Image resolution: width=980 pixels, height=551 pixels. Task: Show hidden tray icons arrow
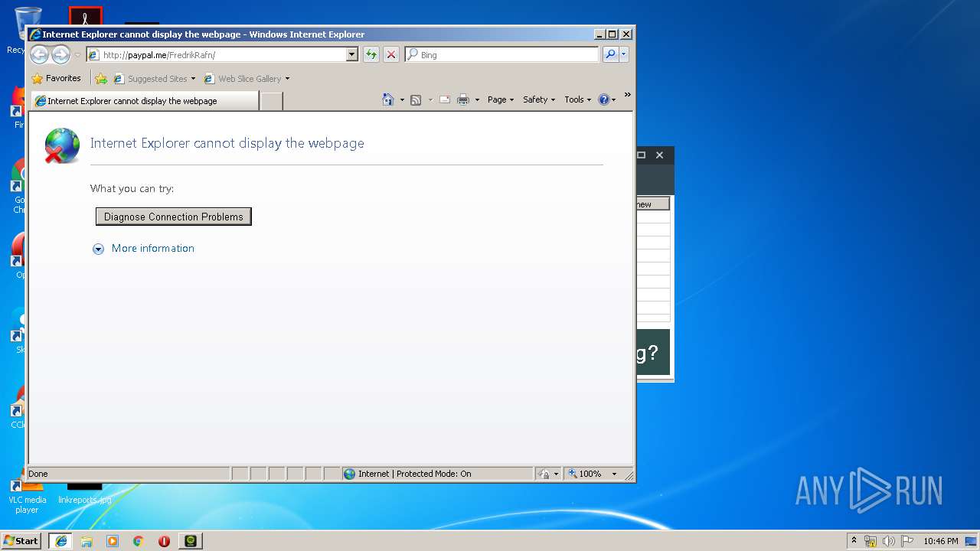(x=854, y=540)
